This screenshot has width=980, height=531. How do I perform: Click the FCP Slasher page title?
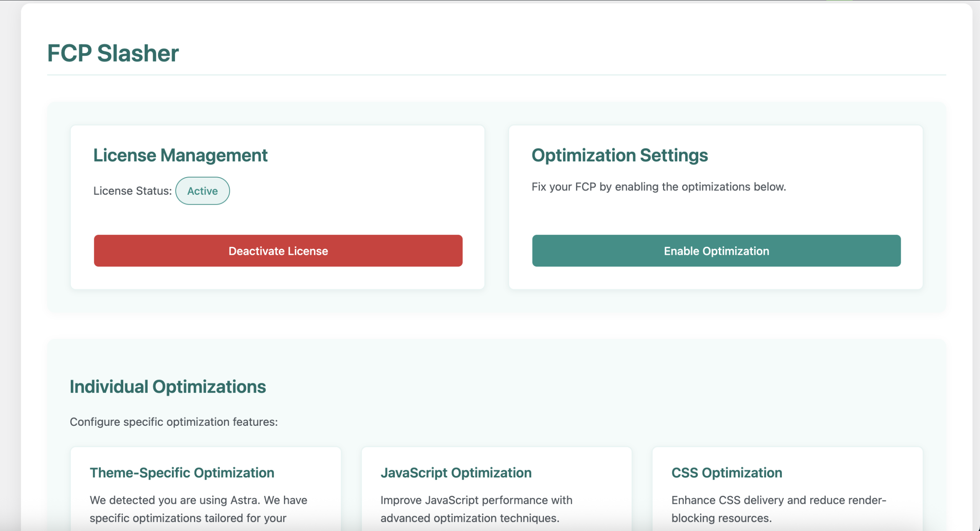113,53
